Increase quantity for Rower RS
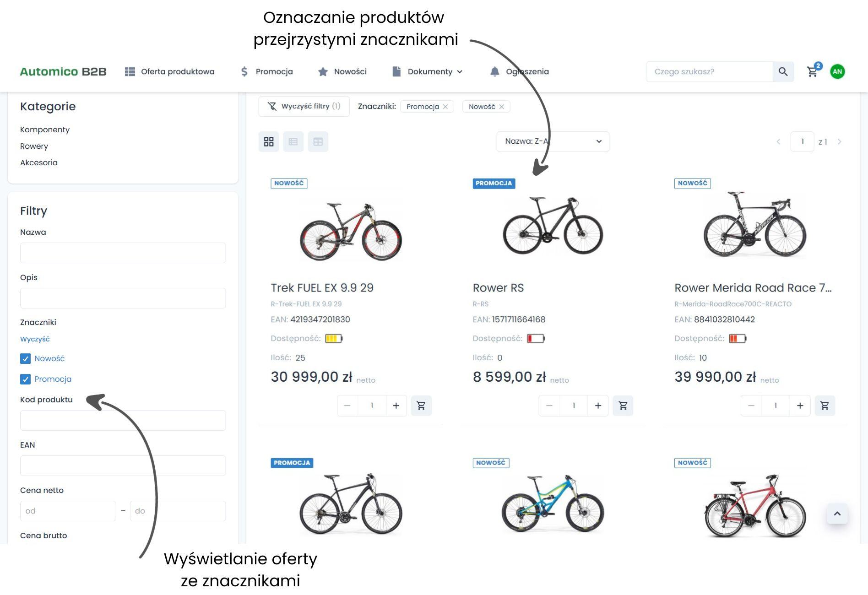The image size is (868, 595). [598, 406]
